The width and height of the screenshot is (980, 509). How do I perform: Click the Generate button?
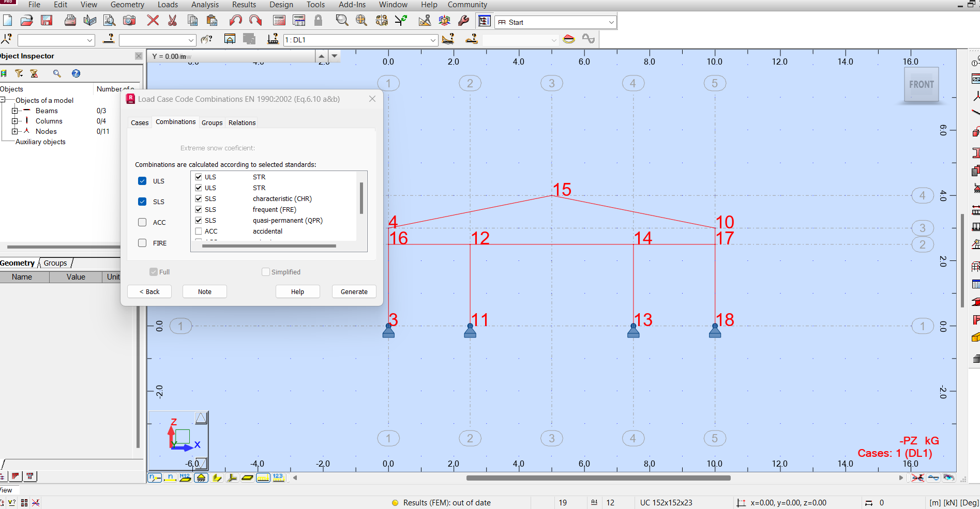354,292
